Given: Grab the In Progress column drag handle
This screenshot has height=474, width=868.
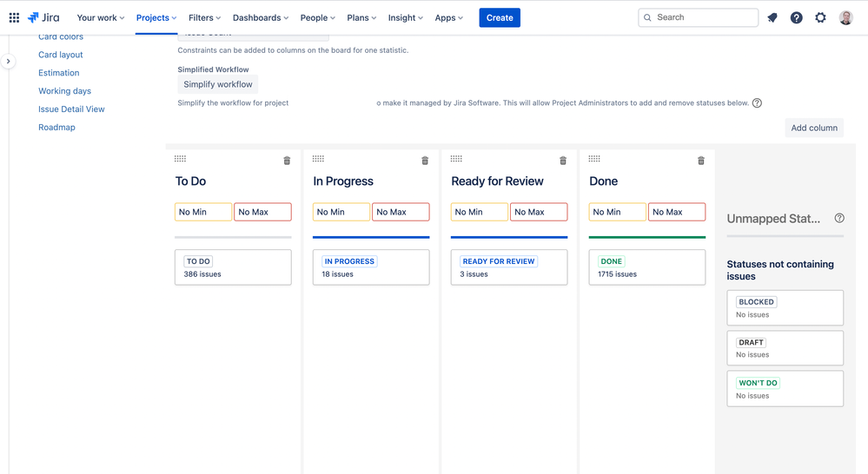Looking at the screenshot, I should click(318, 159).
